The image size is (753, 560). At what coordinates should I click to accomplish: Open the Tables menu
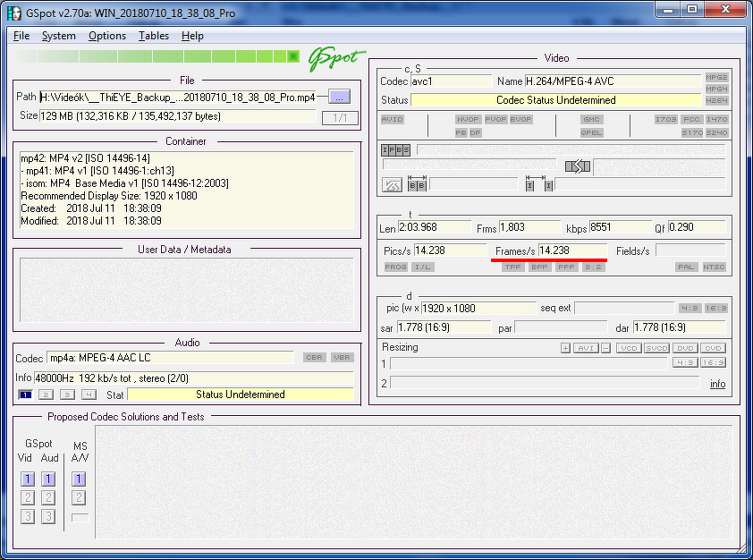coord(154,36)
